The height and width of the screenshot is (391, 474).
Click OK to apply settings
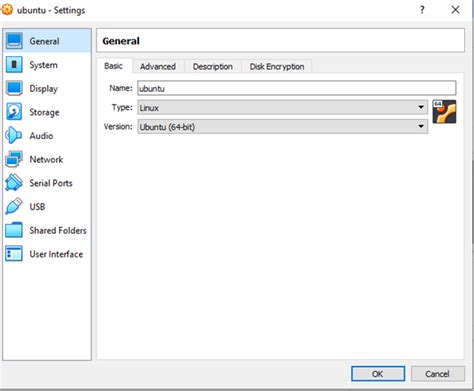click(x=378, y=374)
